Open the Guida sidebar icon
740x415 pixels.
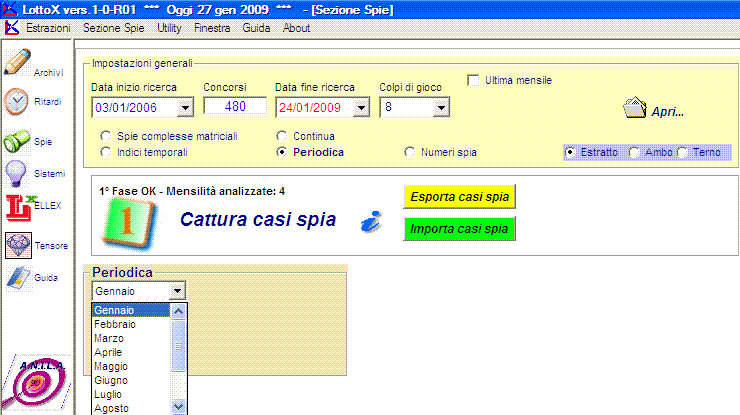pyautogui.click(x=18, y=278)
